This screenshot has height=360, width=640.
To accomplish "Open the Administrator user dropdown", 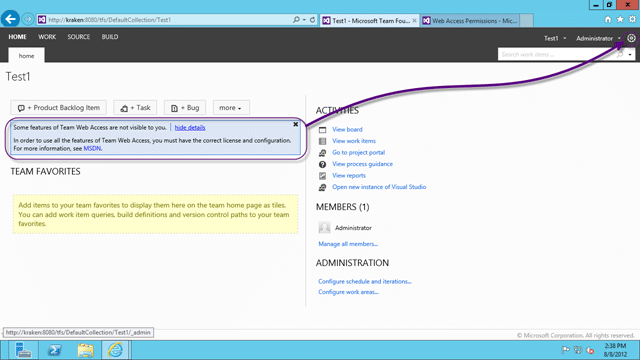I will point(598,38).
